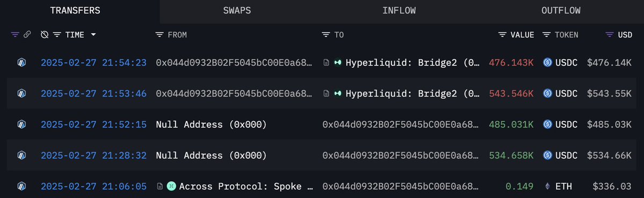Open the TO column filter
This screenshot has height=198, width=644.
(325, 35)
